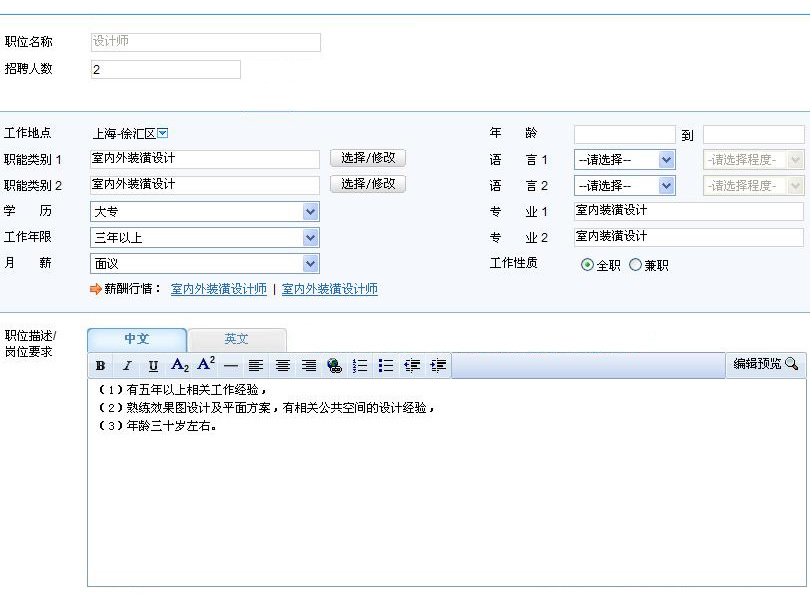Viewport: 810px width, 599px height.
Task: Toggle bold formatting in editor toolbar
Action: coord(101,366)
